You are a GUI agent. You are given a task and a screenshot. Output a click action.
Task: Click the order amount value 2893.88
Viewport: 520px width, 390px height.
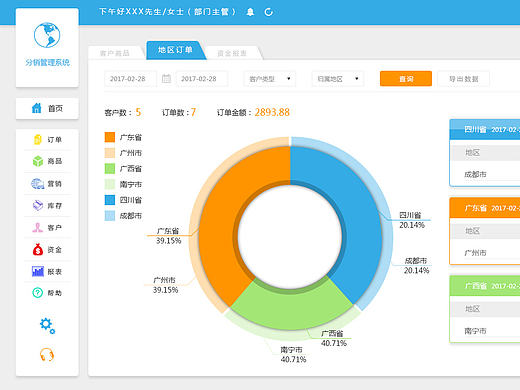[x=272, y=112]
